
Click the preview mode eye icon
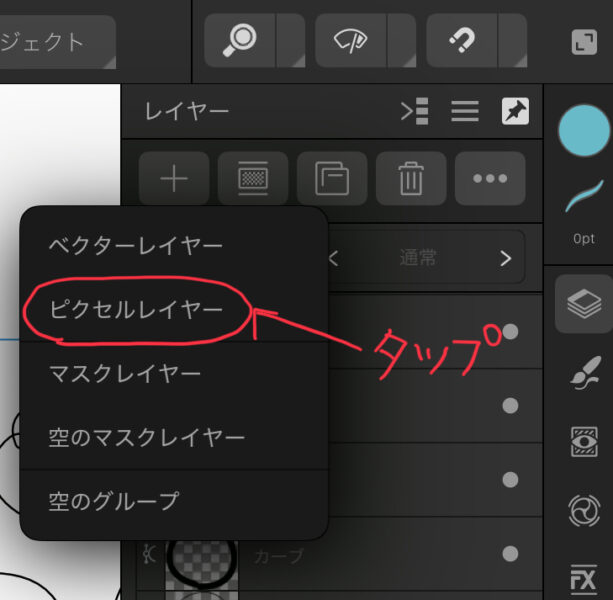(x=350, y=41)
